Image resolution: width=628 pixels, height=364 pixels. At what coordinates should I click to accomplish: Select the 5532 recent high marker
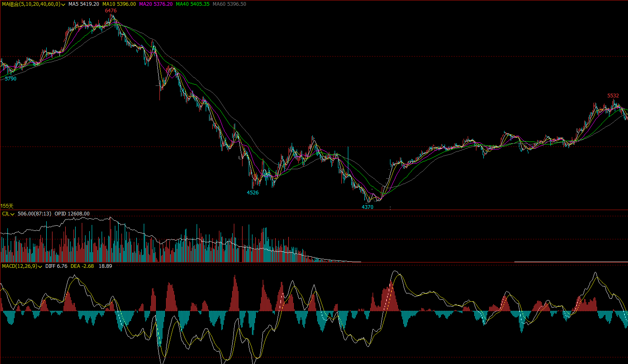point(613,96)
